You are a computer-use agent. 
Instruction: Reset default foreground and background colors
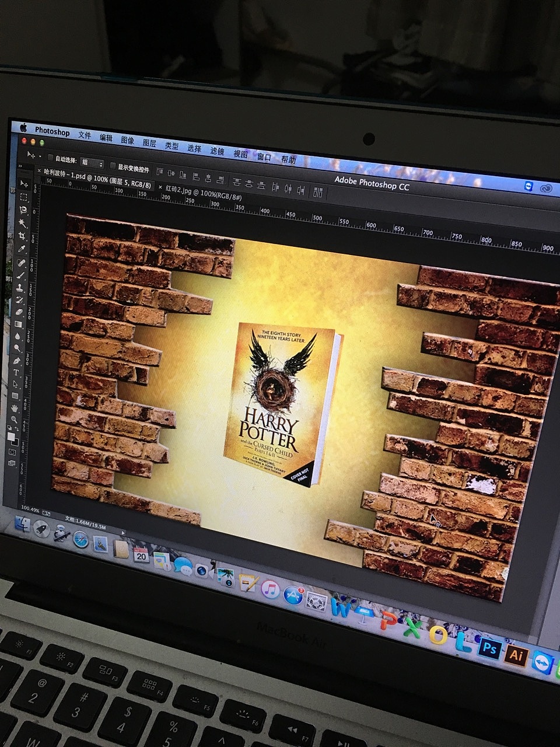coord(9,427)
